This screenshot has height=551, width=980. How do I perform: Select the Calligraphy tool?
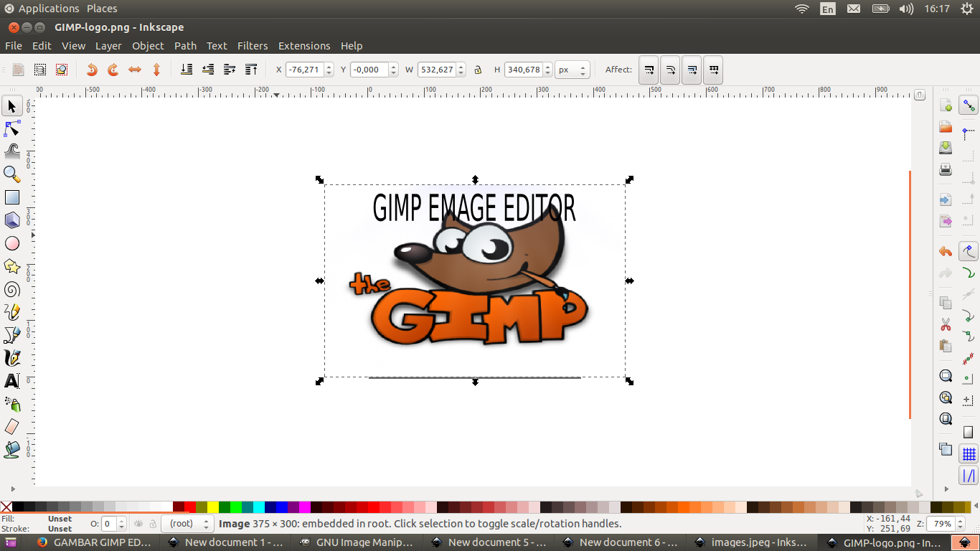coord(12,358)
